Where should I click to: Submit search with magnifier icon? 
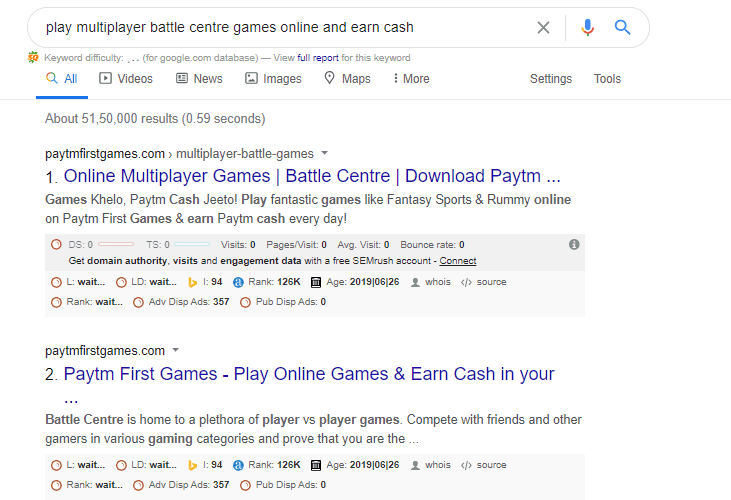tap(622, 27)
